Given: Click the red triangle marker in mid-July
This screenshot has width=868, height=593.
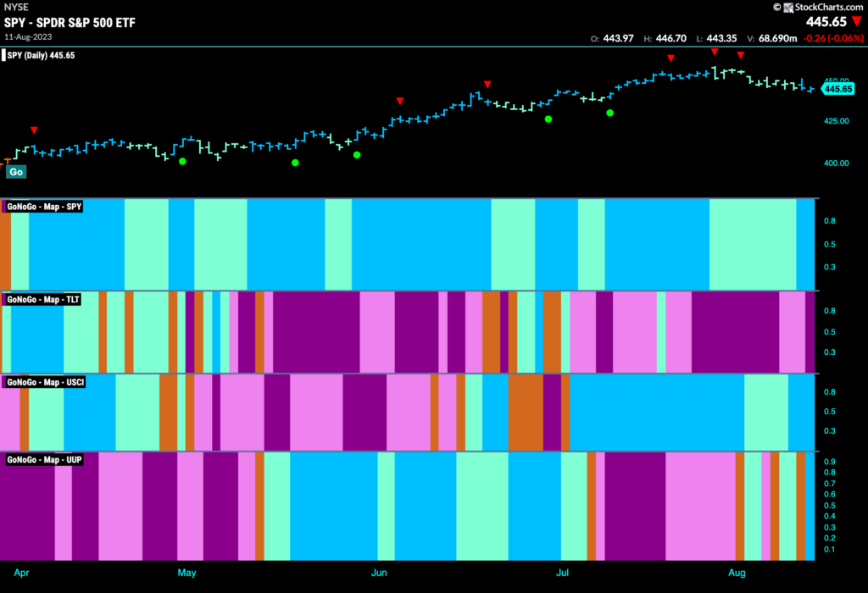Looking at the screenshot, I should (x=671, y=58).
